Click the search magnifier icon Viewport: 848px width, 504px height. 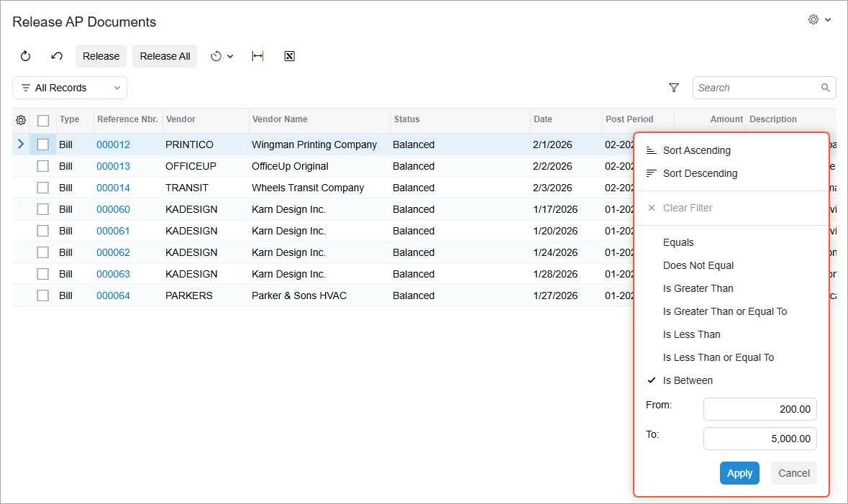825,88
